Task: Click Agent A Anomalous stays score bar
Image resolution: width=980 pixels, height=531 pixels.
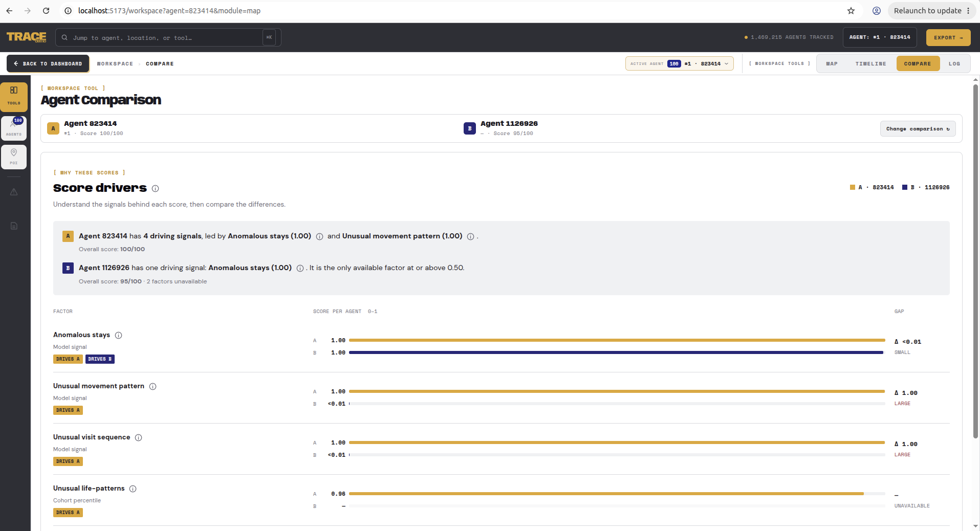Action: pos(617,340)
